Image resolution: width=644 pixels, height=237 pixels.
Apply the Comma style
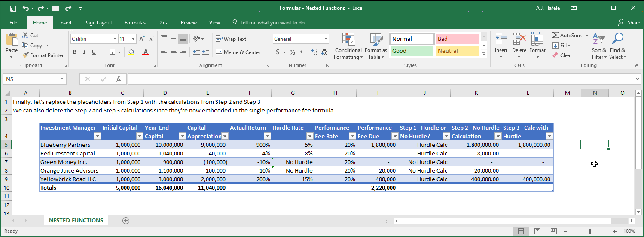click(x=302, y=52)
